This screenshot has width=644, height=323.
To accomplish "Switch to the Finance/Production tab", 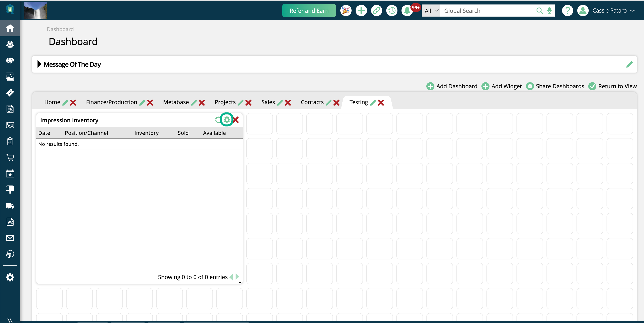I will (x=112, y=102).
